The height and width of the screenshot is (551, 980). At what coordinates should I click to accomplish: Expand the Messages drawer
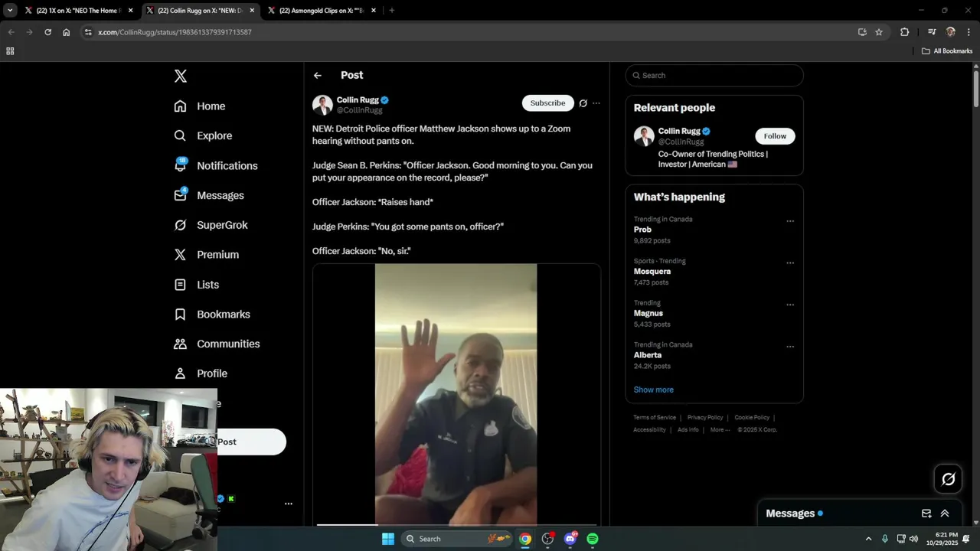(945, 514)
